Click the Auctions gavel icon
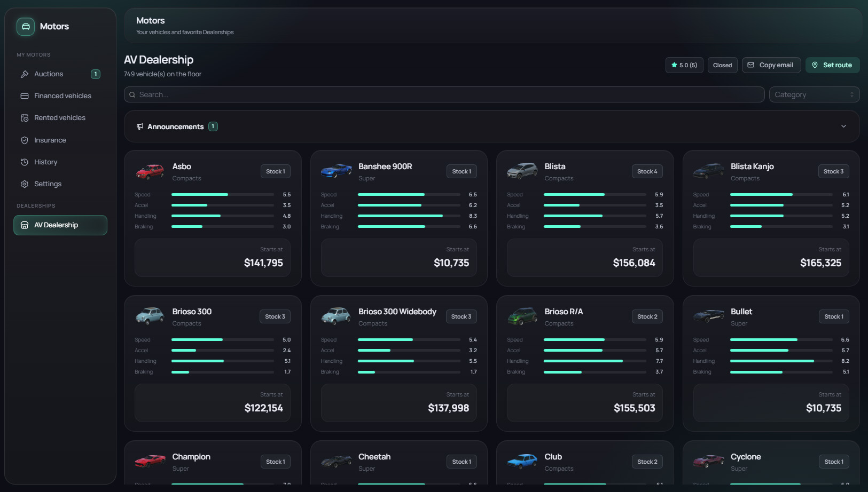The height and width of the screenshot is (492, 868). point(25,74)
